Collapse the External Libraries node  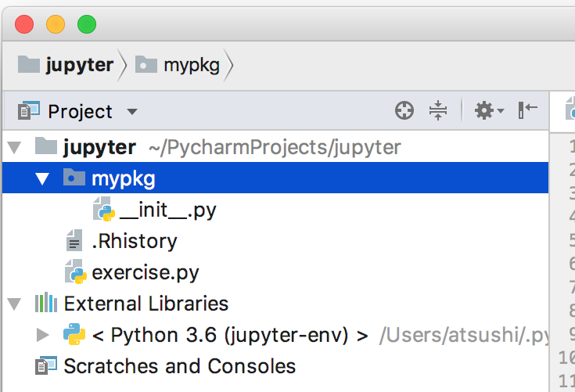click(13, 304)
